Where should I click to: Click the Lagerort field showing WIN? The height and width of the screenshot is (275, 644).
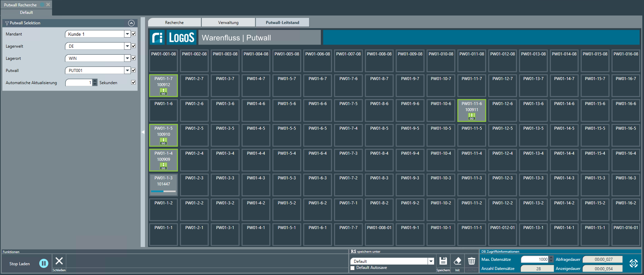pyautogui.click(x=95, y=58)
